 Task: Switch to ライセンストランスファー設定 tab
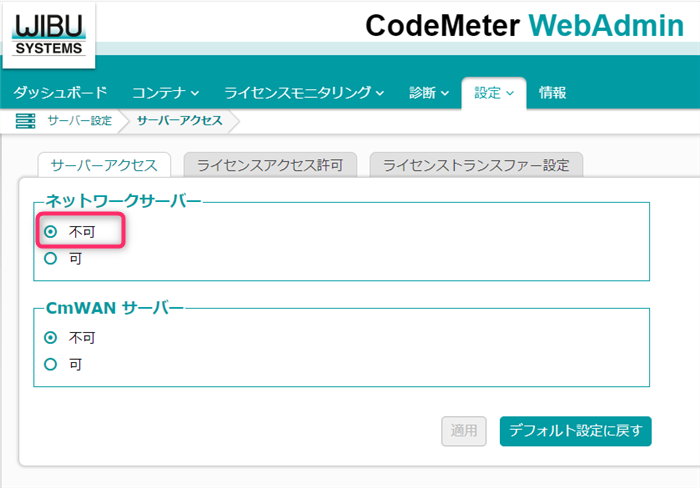click(476, 165)
